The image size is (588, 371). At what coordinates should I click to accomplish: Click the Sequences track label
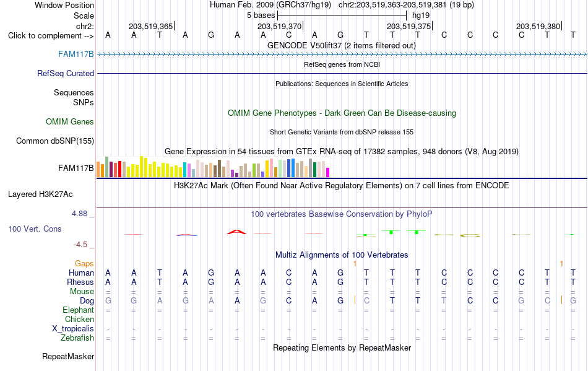point(74,93)
